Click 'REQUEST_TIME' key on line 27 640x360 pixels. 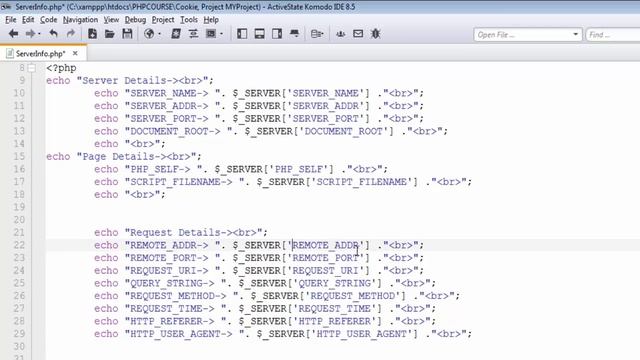[335, 308]
